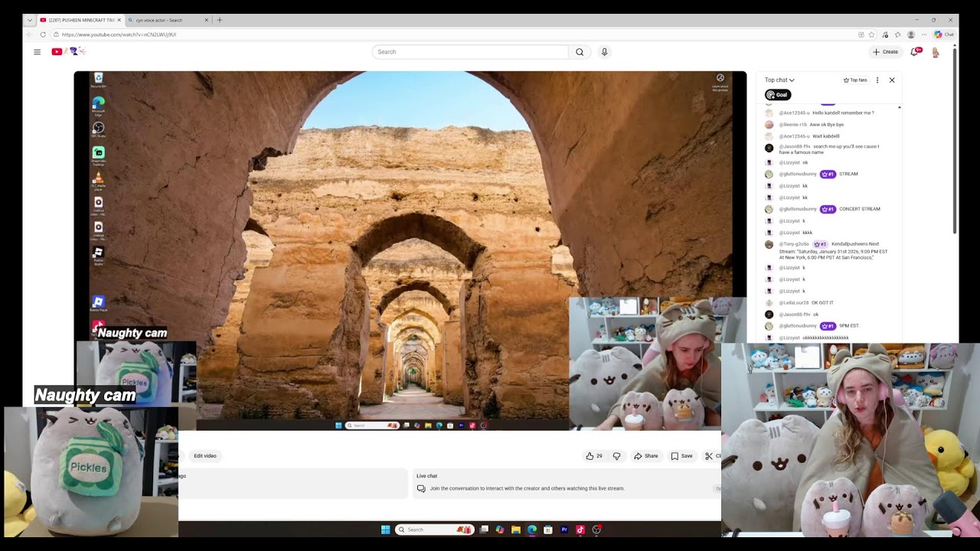This screenshot has height=551, width=980.
Task: Click the Recycle Bin icon in the video
Action: coord(98,80)
